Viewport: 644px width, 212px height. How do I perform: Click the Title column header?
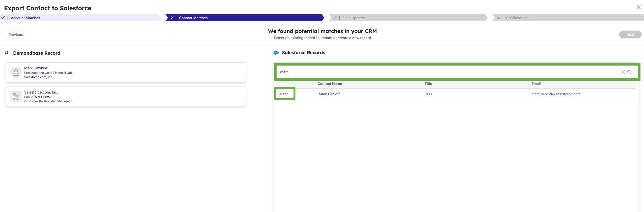[428, 84]
